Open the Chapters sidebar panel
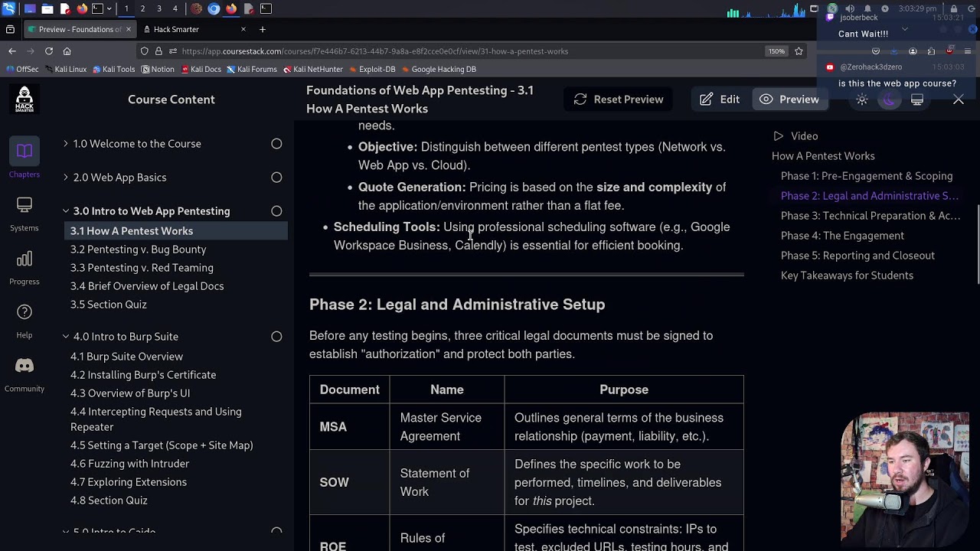980x551 pixels. 24,159
